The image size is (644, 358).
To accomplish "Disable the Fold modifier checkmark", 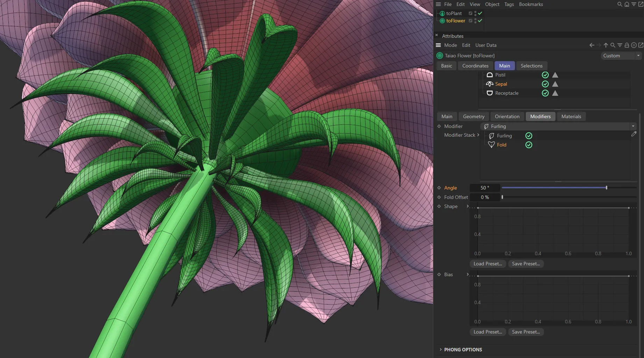I will pos(529,145).
